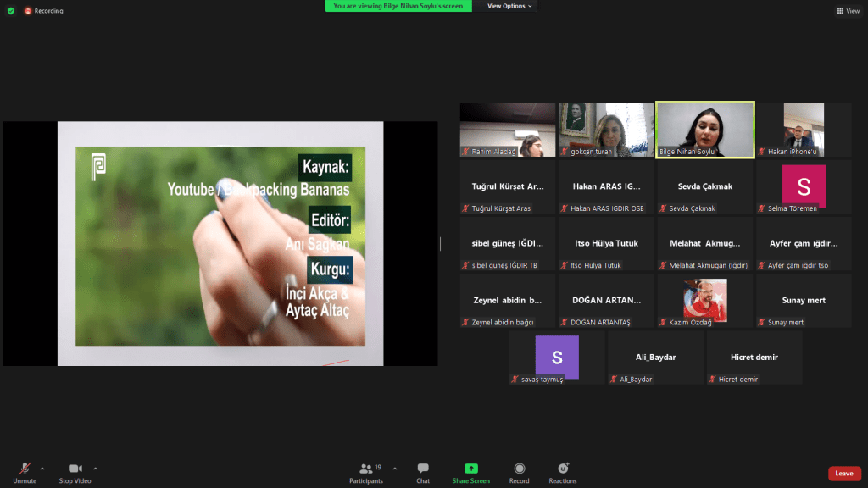This screenshot has height=488, width=868.
Task: Click the red Leave button
Action: [x=843, y=474]
